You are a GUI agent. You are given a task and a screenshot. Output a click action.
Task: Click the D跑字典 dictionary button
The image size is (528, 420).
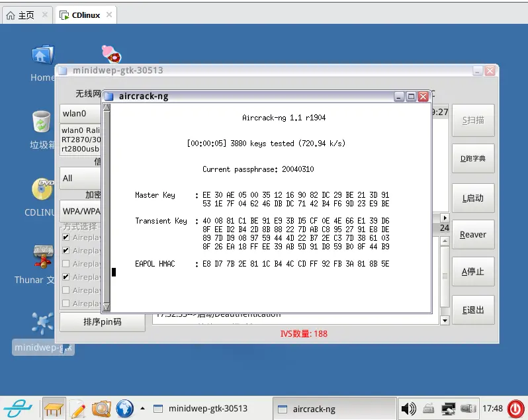pyautogui.click(x=473, y=159)
